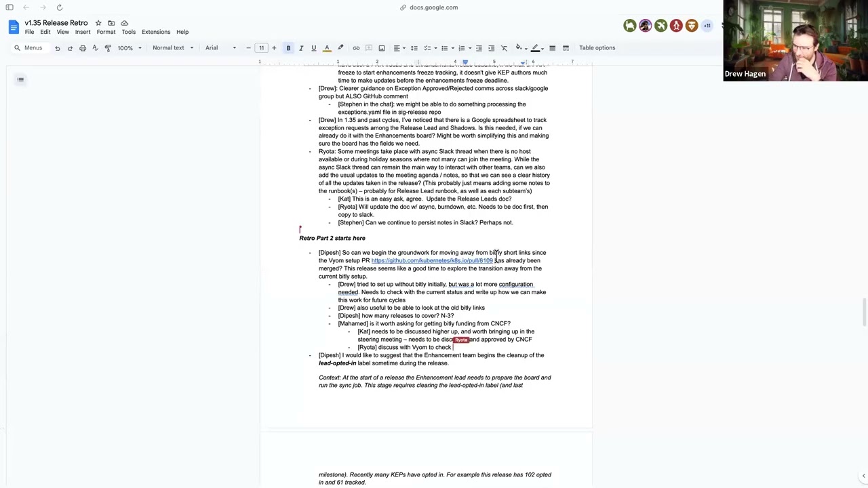
Task: Open the kubernetes k8s.io pull request link
Action: tap(432, 261)
